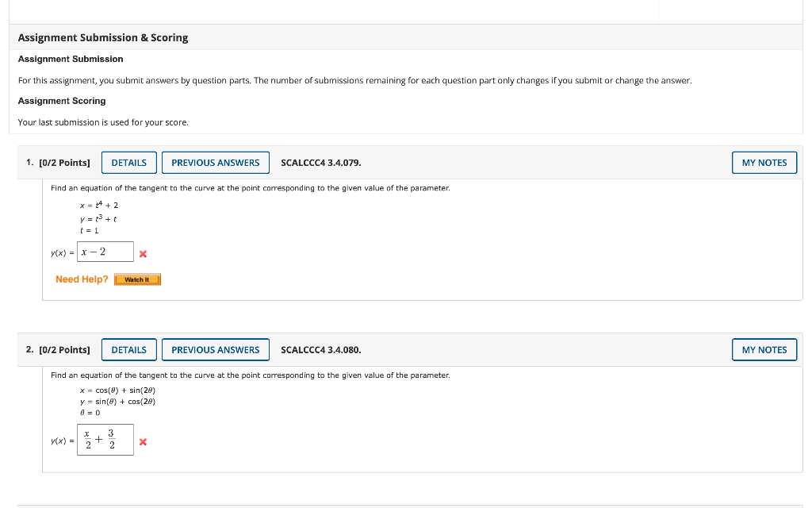This screenshot has width=812, height=508.
Task: Open MY NOTES for question 2
Action: [x=764, y=349]
